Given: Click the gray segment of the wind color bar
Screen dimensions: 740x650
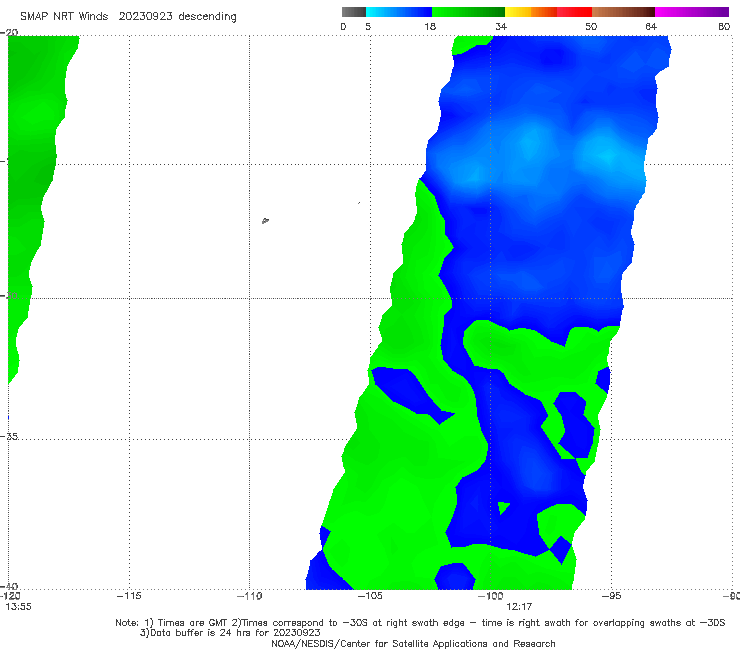Looking at the screenshot, I should (354, 12).
